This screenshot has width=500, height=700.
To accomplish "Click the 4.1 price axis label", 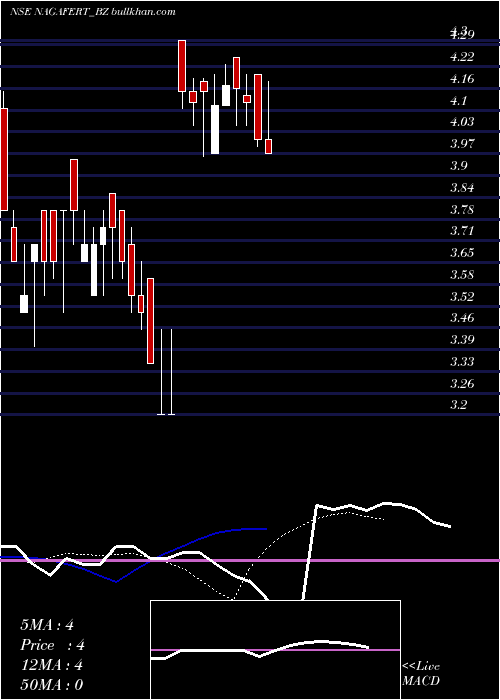I will tap(458, 101).
